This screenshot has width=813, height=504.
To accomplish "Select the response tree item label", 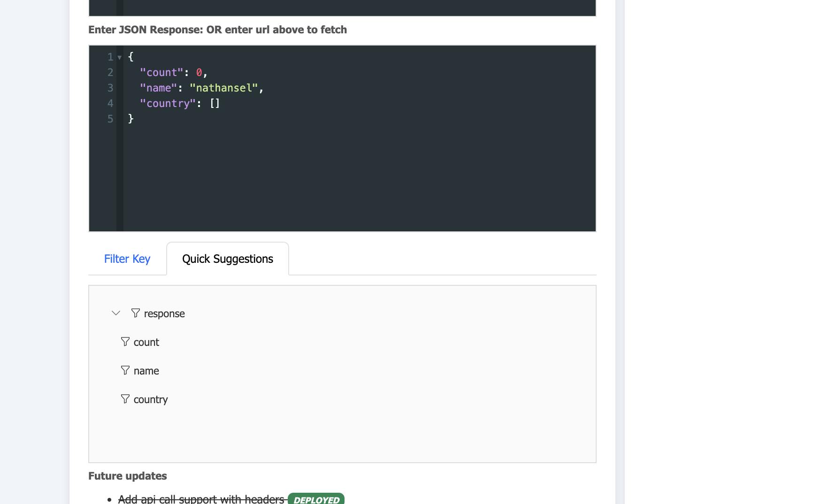I will coord(164,313).
